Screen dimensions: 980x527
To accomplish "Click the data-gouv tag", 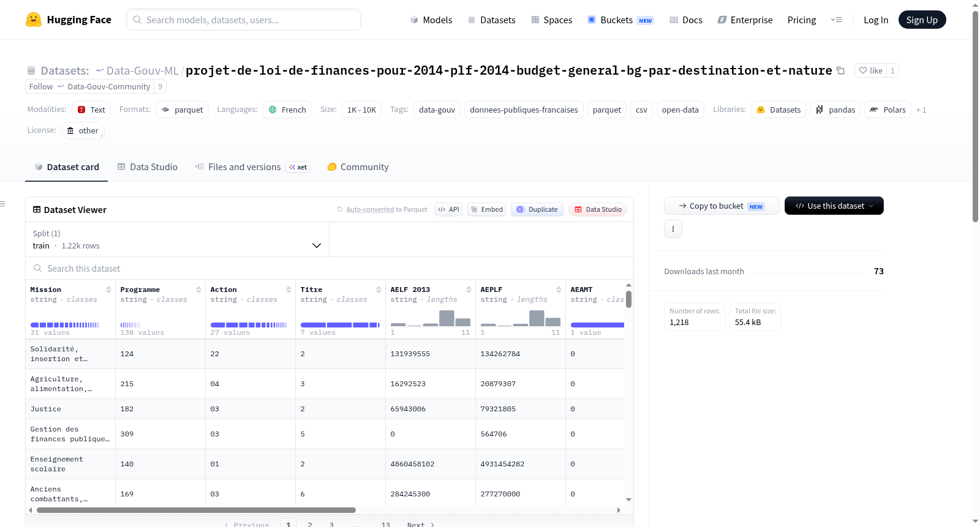I will pyautogui.click(x=437, y=110).
